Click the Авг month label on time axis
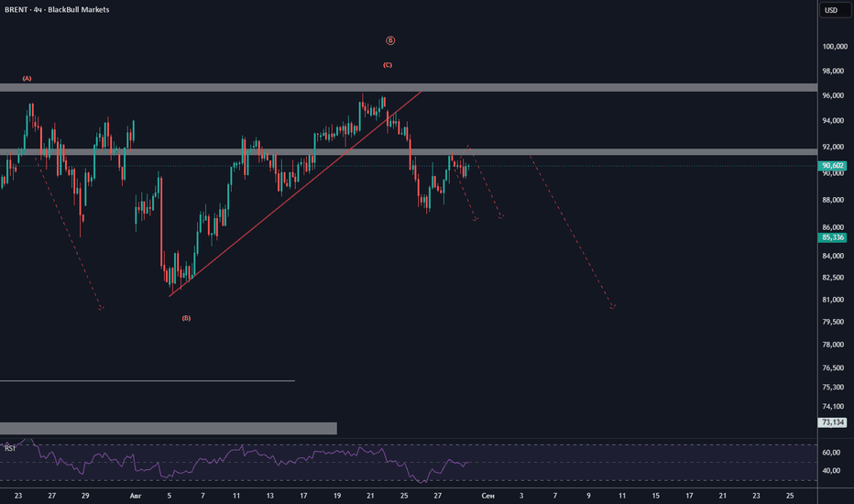Viewport: 854px width, 504px height. pyautogui.click(x=136, y=496)
